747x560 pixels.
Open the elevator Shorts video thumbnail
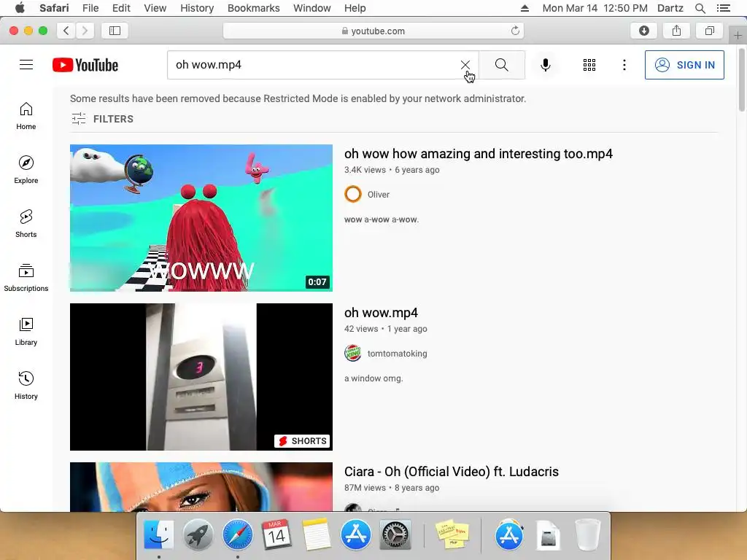pyautogui.click(x=201, y=377)
